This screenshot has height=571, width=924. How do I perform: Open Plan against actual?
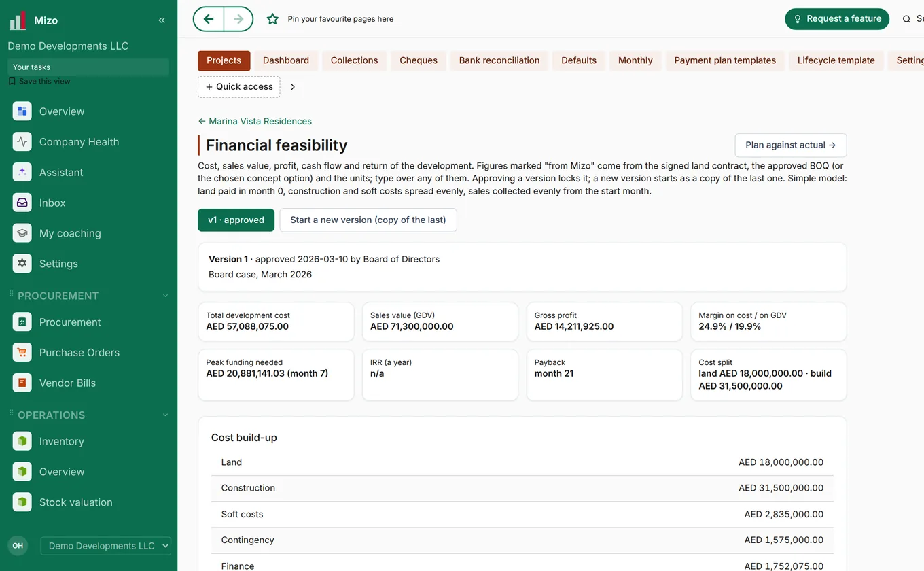tap(791, 145)
